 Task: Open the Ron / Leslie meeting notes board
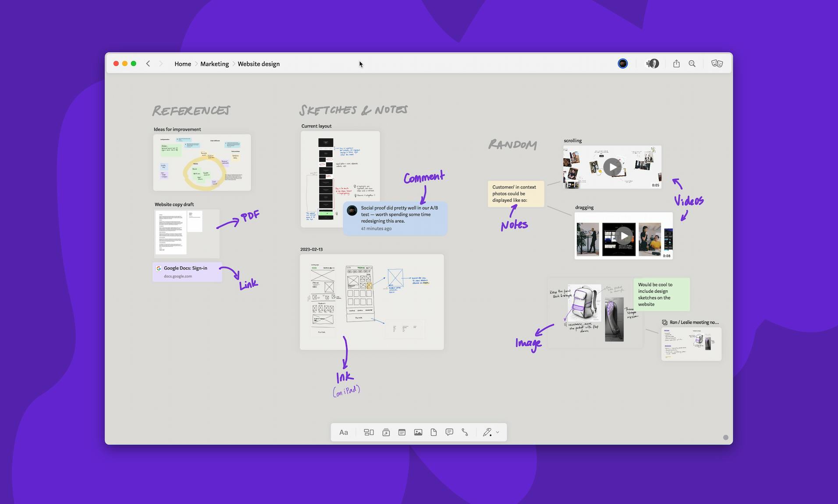691,344
